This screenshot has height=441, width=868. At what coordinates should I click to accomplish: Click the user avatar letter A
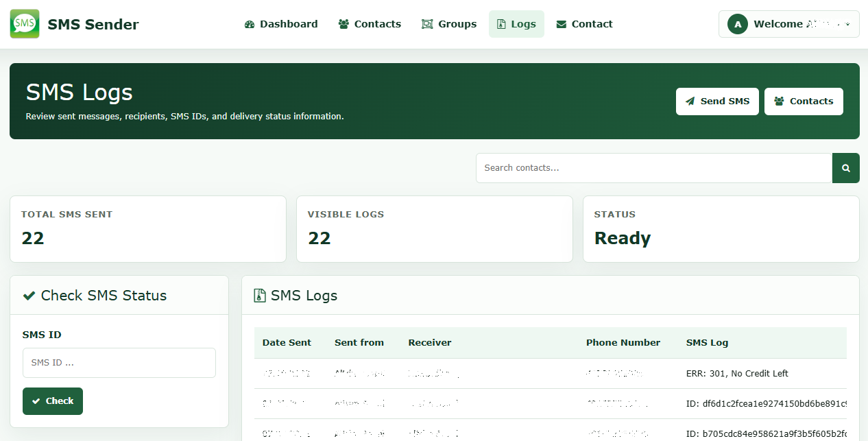tap(738, 24)
